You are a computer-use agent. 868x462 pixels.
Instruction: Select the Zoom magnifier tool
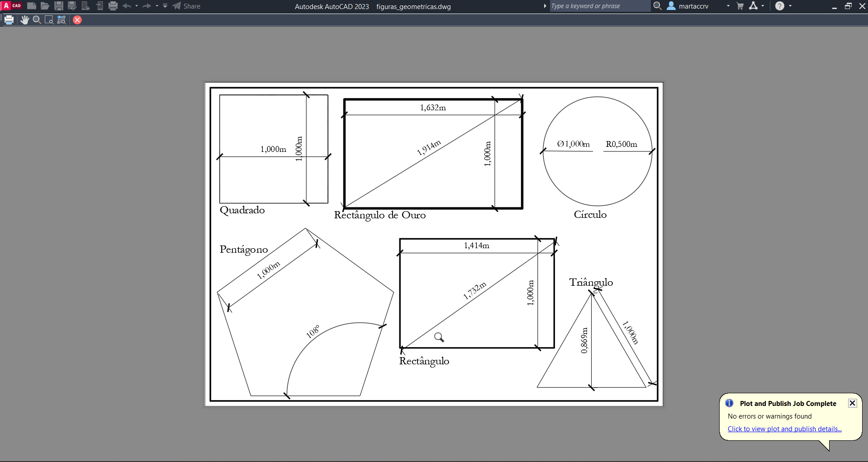click(37, 20)
